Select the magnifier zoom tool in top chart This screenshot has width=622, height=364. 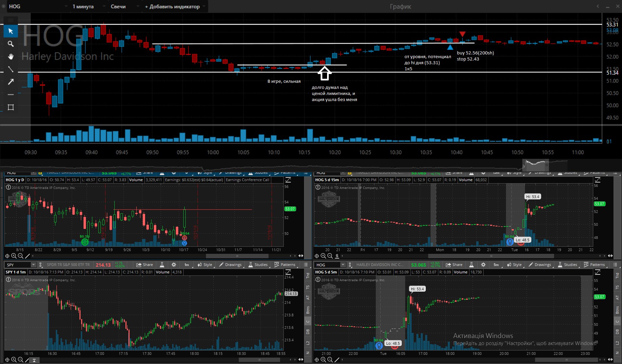click(10, 44)
